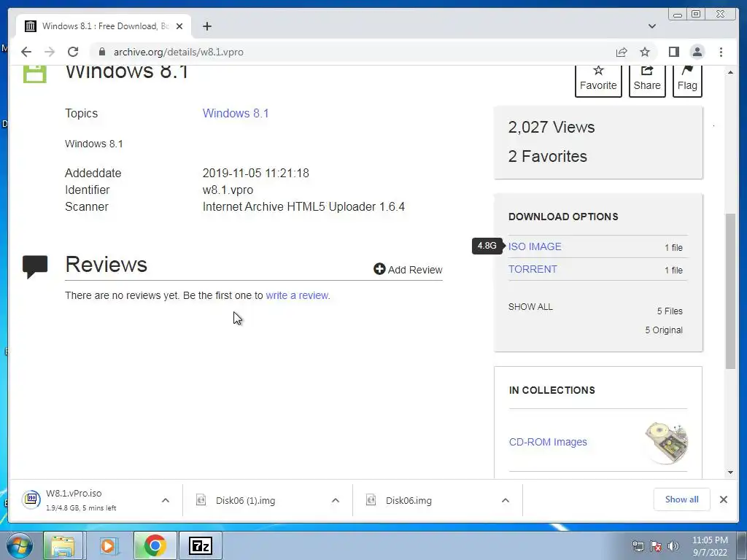The height and width of the screenshot is (560, 747).
Task: Open 7-Zip from the taskbar
Action: pyautogui.click(x=200, y=545)
